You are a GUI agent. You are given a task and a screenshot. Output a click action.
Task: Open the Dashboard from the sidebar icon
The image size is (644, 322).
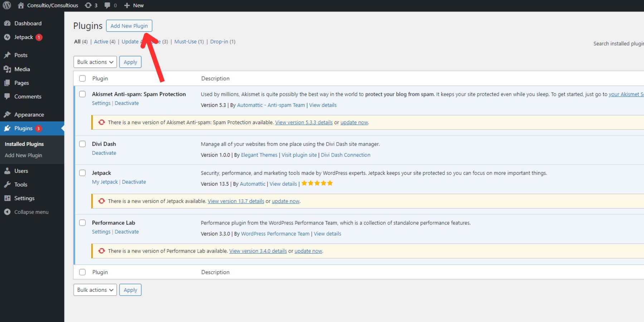pyautogui.click(x=8, y=23)
